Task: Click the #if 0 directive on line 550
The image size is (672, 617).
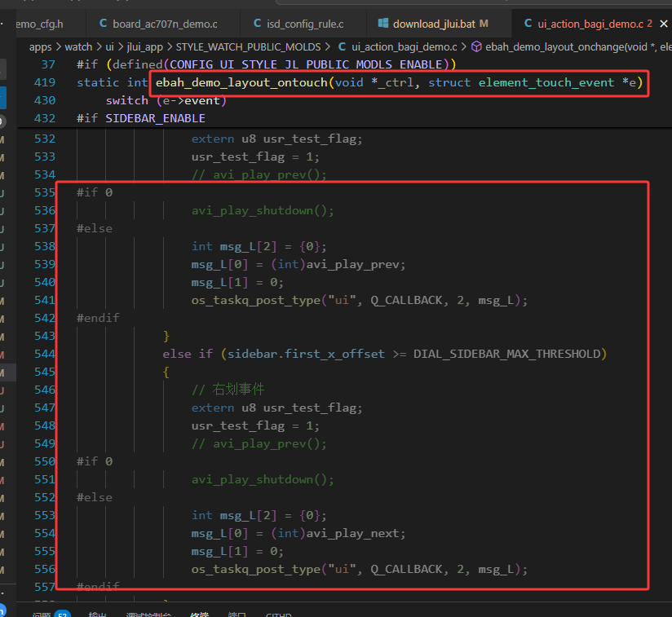Action: coord(95,461)
